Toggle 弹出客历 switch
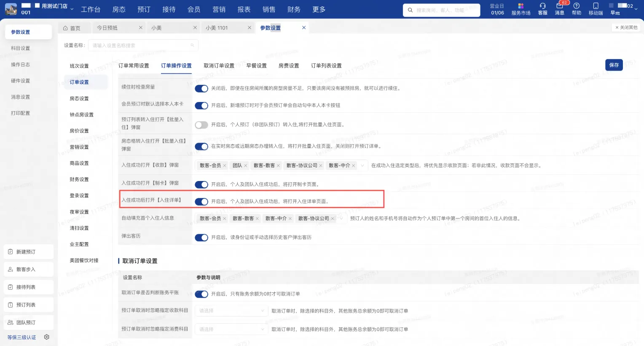 pyautogui.click(x=201, y=238)
